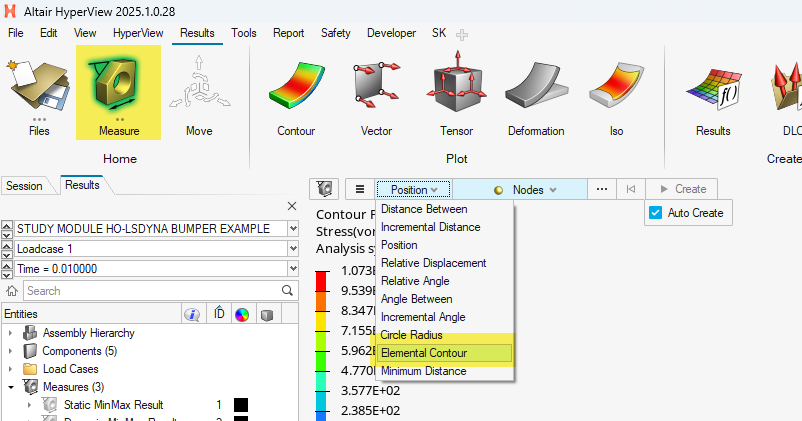
Task: Choose Minimum Distance from measure list
Action: 444,371
